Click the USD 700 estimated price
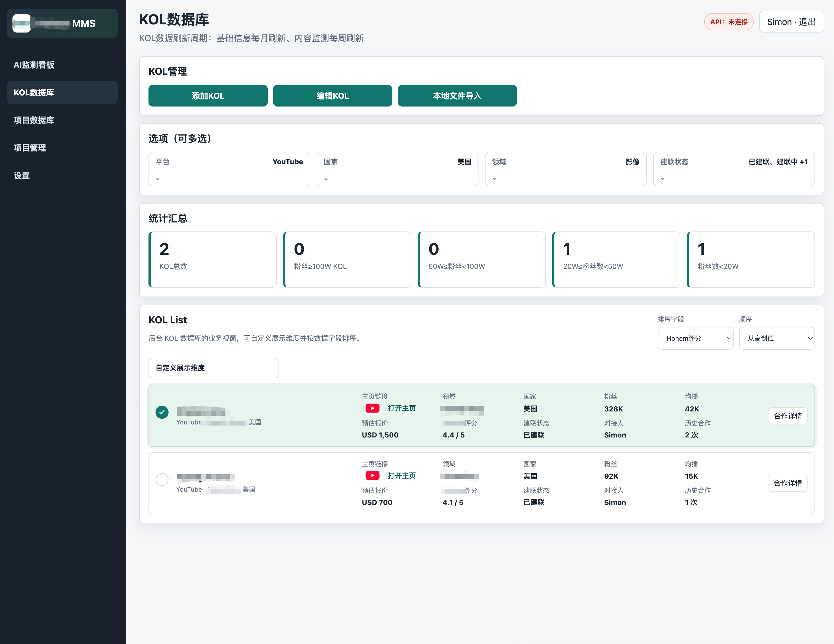The width and height of the screenshot is (834, 644). (x=377, y=502)
